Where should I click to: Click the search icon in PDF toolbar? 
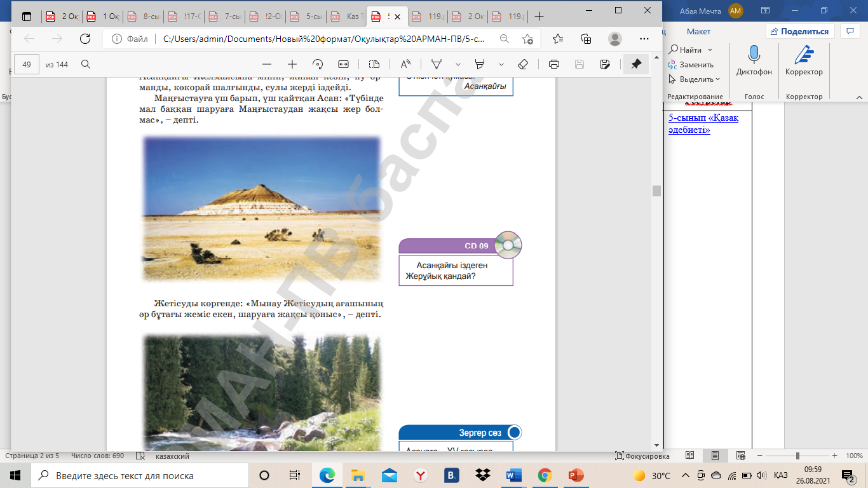tap(86, 64)
